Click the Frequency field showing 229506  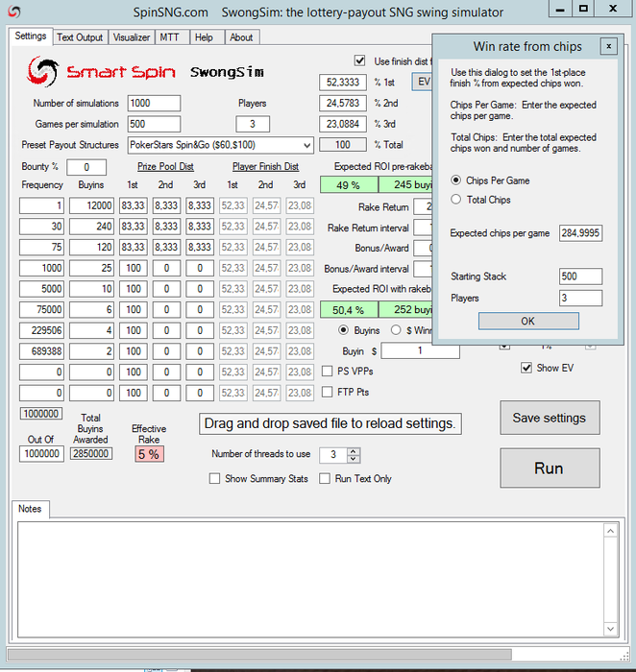pos(41,330)
